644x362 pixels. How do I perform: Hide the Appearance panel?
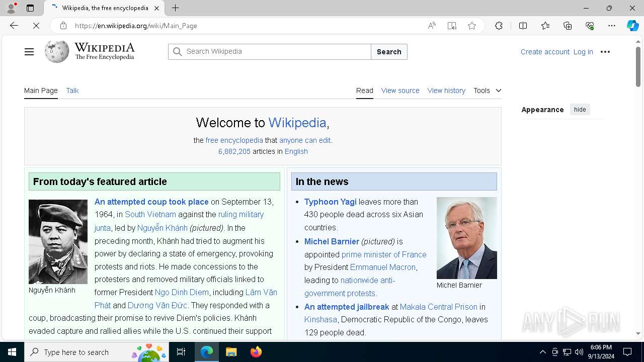pyautogui.click(x=580, y=110)
